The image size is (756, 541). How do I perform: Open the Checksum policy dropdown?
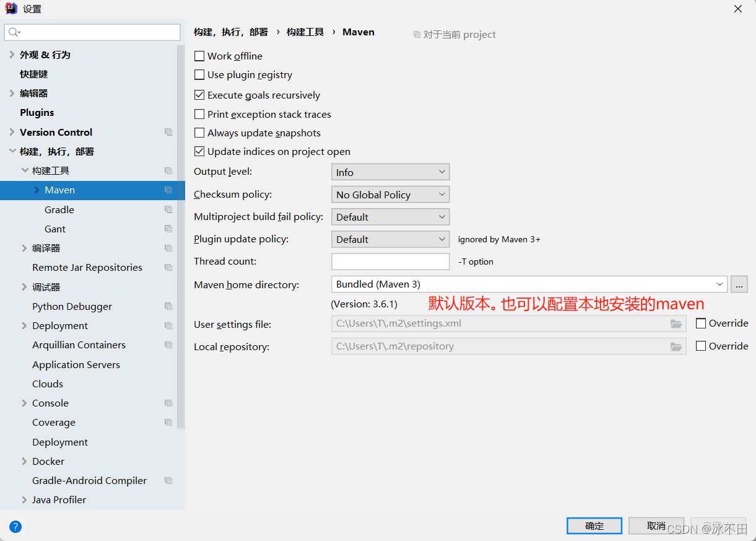390,195
